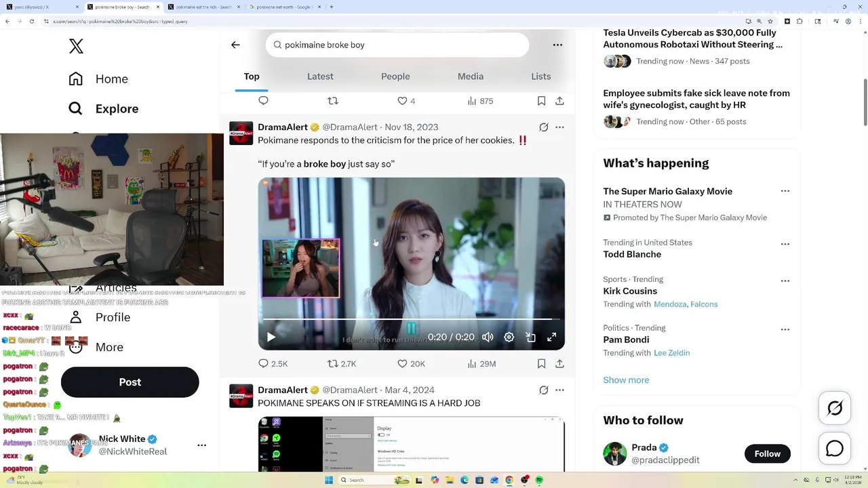Open search options three-dot menu
The height and width of the screenshot is (488, 868).
tap(557, 45)
